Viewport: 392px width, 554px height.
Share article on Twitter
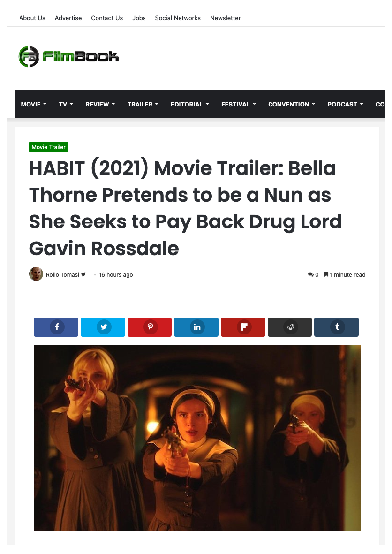[103, 327]
